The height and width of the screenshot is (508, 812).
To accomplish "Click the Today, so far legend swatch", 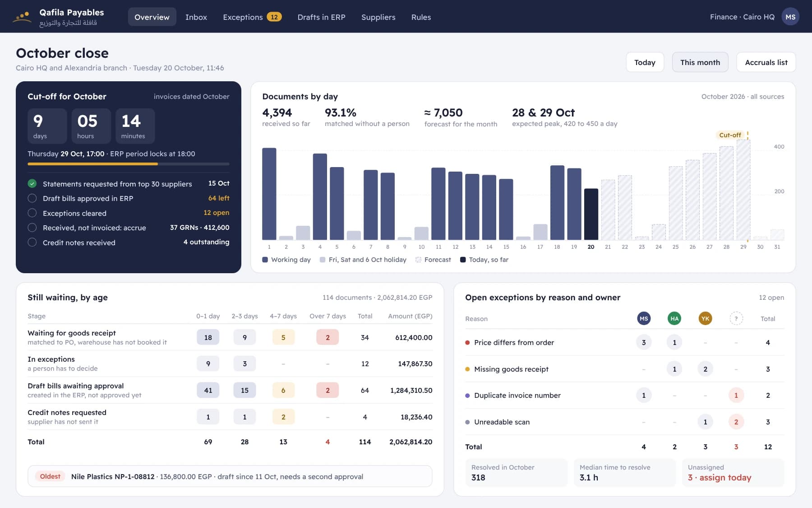I will click(x=463, y=260).
